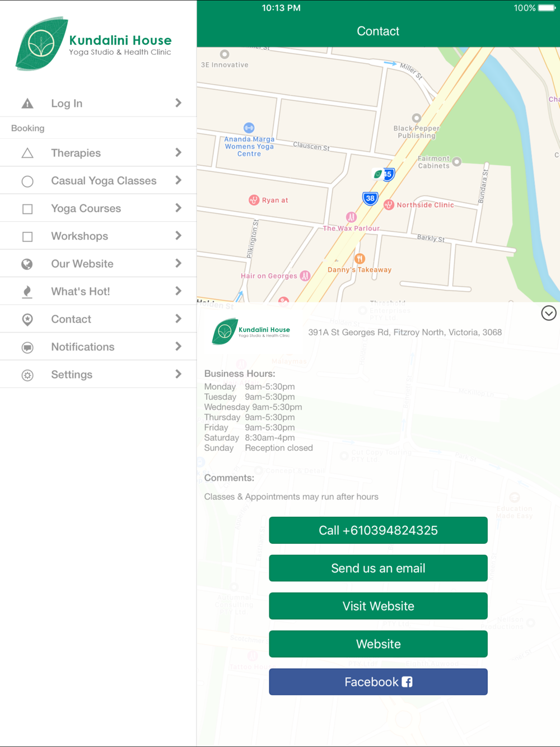
Task: Open the Workshops menu item
Action: pos(98,236)
